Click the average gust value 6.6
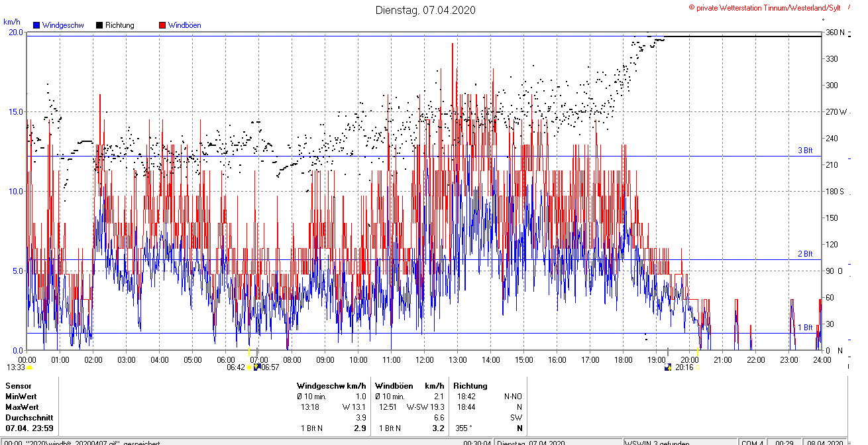This screenshot has width=868, height=445. [439, 417]
